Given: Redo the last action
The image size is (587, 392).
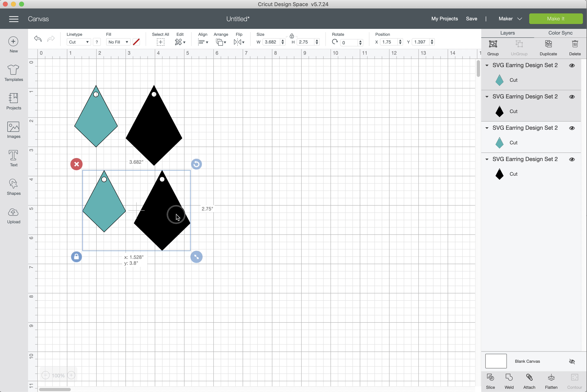Looking at the screenshot, I should [x=51, y=39].
